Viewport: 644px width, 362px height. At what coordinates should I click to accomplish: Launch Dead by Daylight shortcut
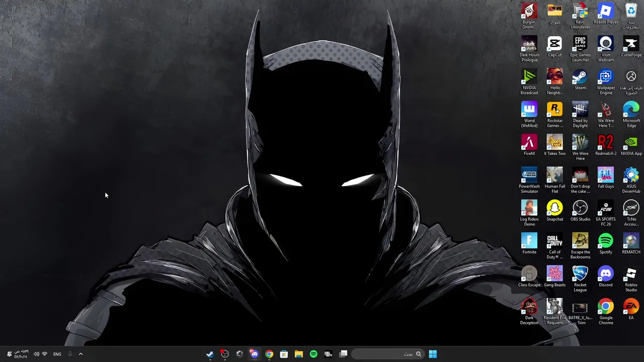[580, 115]
